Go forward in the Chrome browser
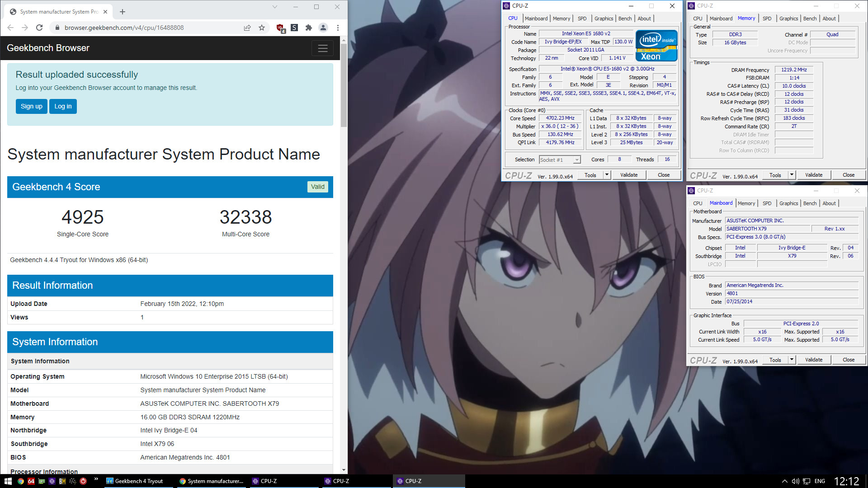Screen dimensions: 868x488 point(25,28)
